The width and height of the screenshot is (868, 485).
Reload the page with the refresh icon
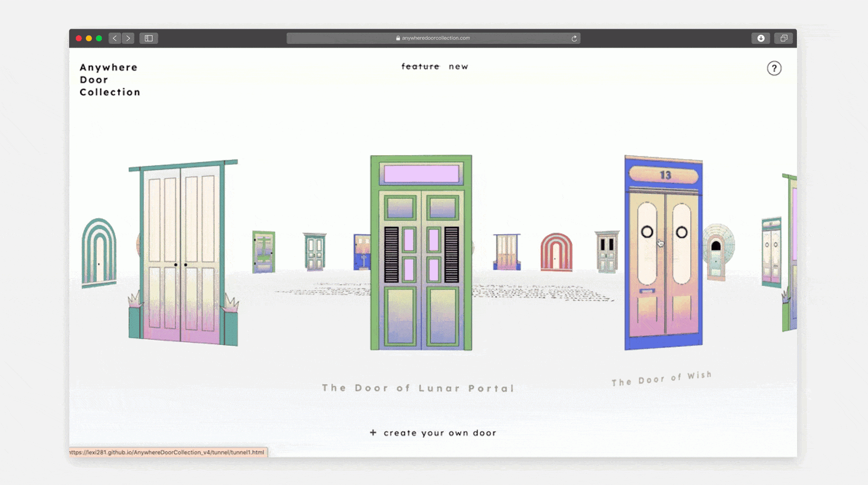pos(574,38)
